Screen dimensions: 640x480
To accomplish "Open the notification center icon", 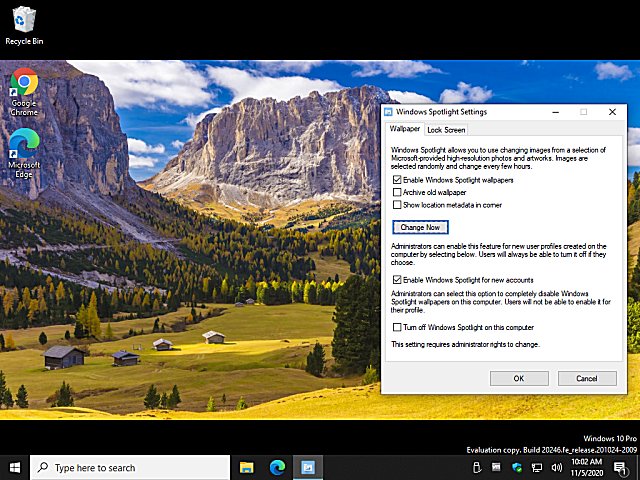I will [x=621, y=467].
